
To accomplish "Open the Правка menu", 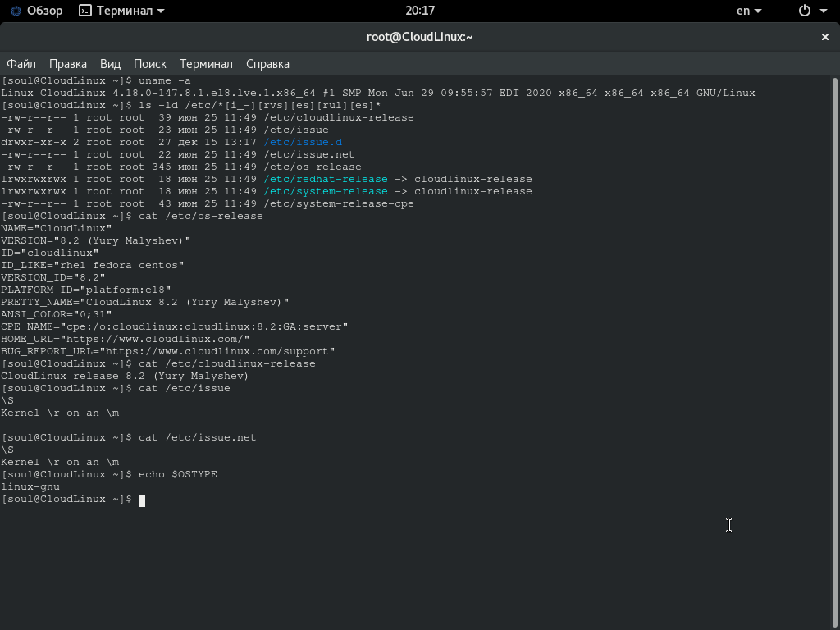I will tap(68, 64).
